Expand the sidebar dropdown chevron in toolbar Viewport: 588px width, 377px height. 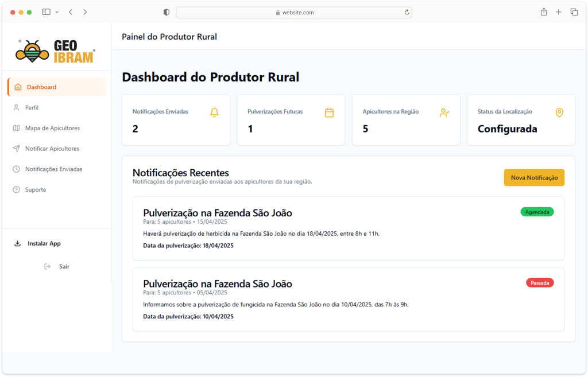(x=57, y=12)
